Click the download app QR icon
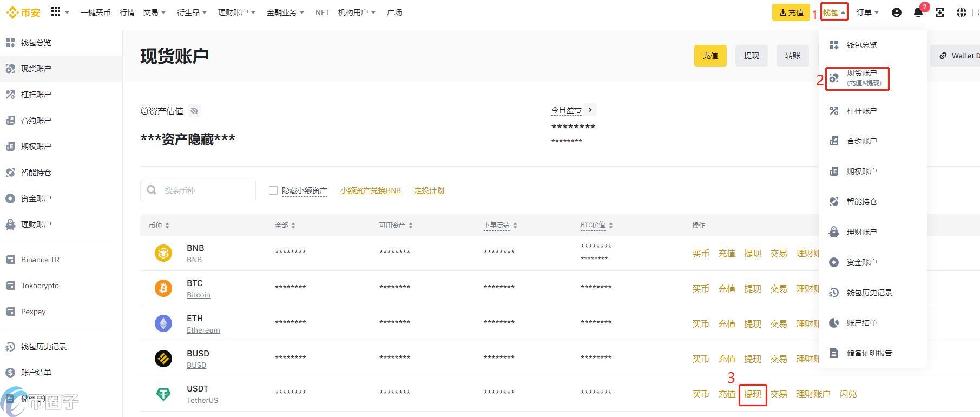Viewport: 980px width, 417px height. pyautogui.click(x=940, y=12)
